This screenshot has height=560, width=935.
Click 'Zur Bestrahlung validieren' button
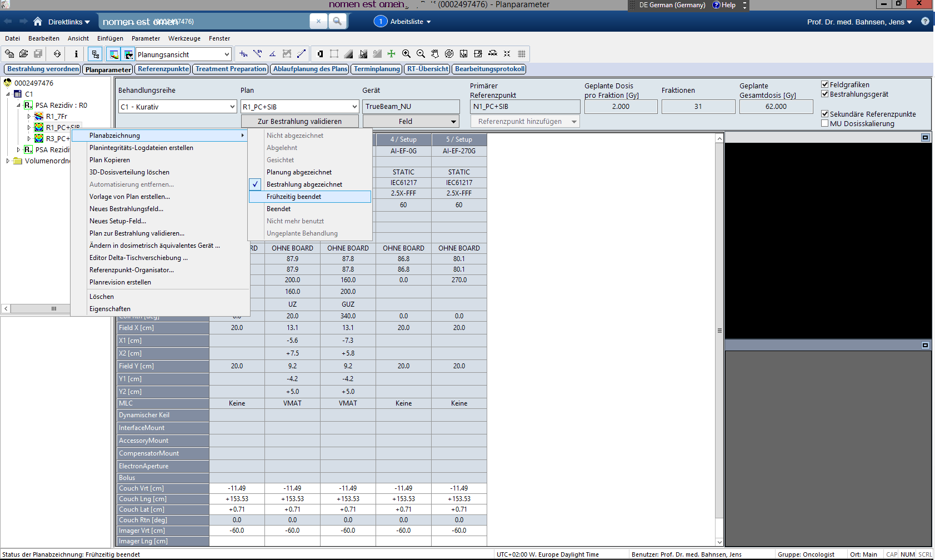tap(299, 121)
